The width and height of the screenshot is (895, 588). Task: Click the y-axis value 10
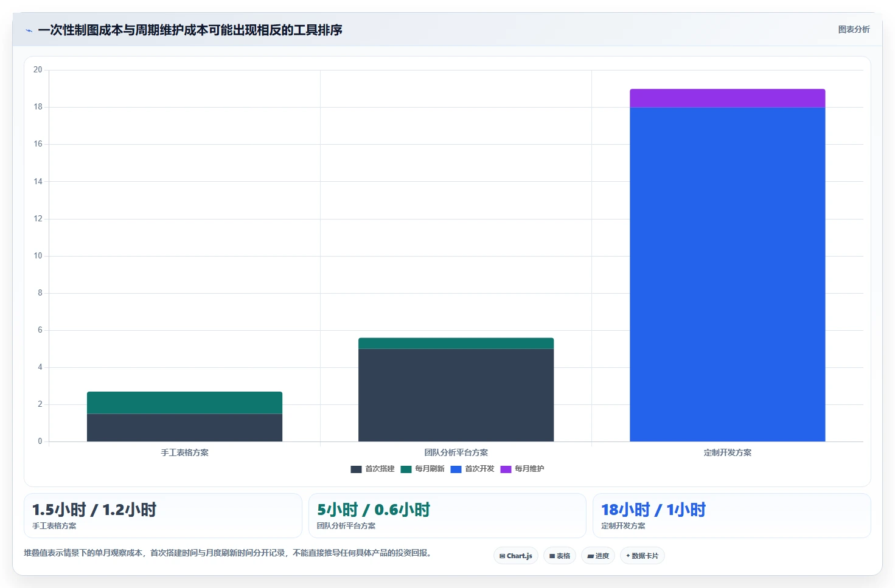[38, 256]
